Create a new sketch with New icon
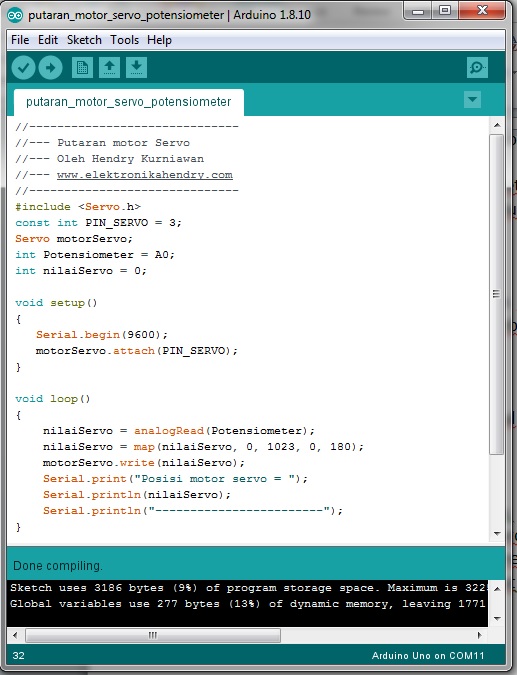517x675 pixels. click(82, 68)
